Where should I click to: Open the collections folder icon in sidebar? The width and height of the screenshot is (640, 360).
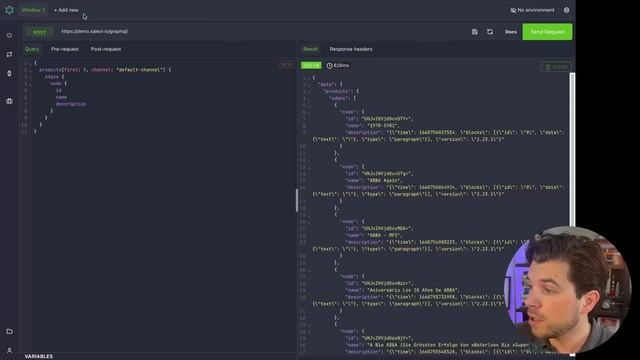9,331
